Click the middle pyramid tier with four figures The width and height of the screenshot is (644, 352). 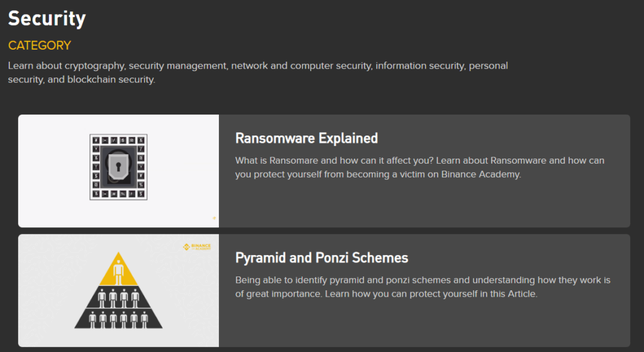(118, 298)
